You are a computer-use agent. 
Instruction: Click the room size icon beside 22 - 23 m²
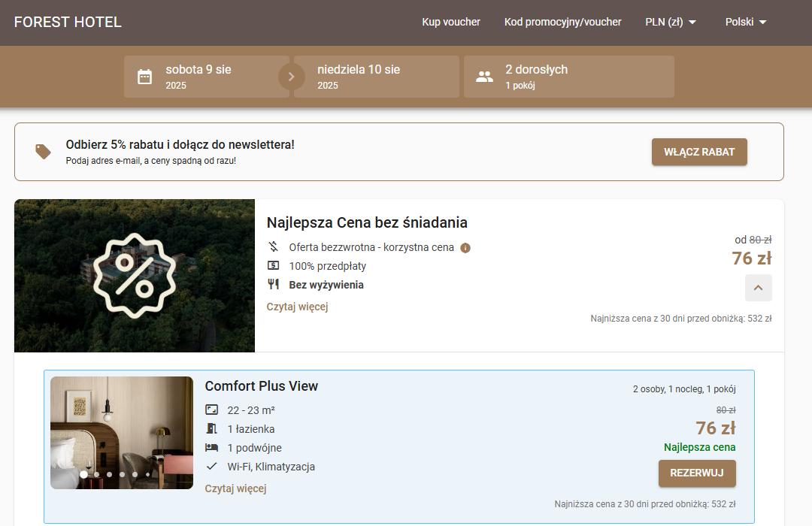pyautogui.click(x=212, y=410)
